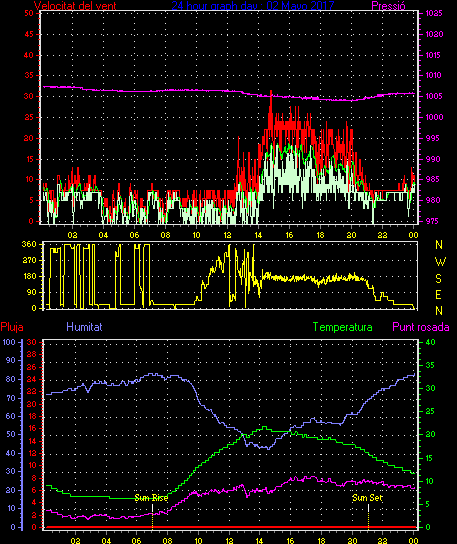Click blue humidity axis value 60
Viewport: 457px width, 544px height.
[11, 416]
